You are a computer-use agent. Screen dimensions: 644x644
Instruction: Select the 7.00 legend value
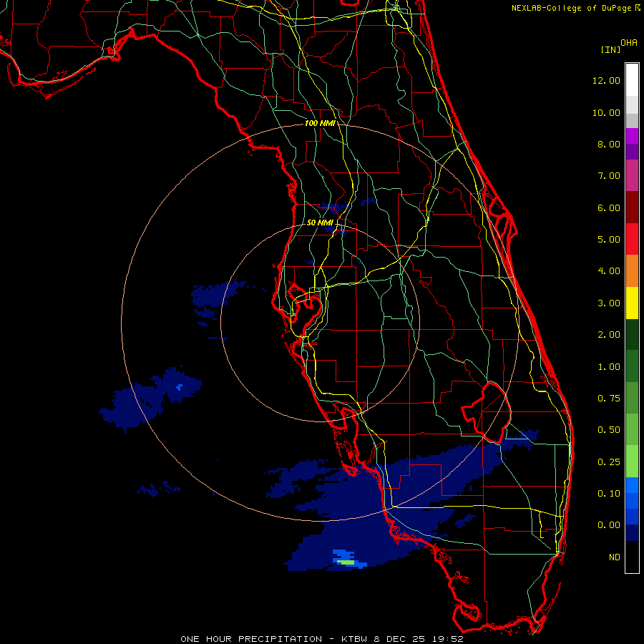pyautogui.click(x=609, y=176)
